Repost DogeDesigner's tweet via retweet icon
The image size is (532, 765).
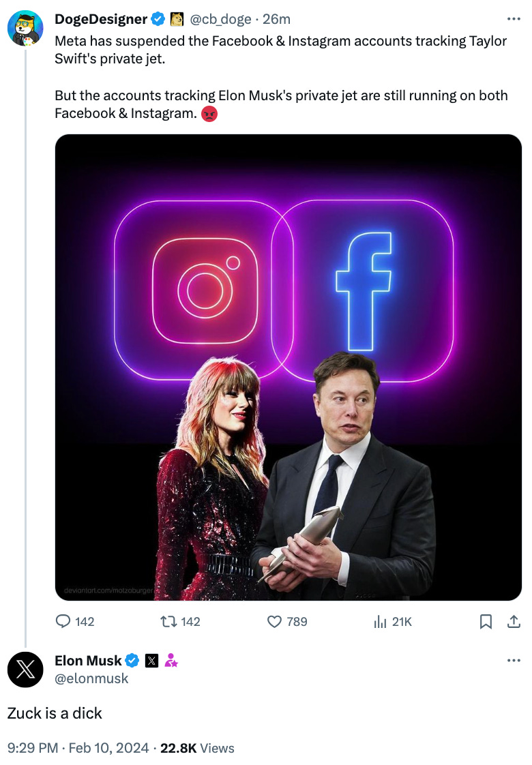click(x=169, y=621)
